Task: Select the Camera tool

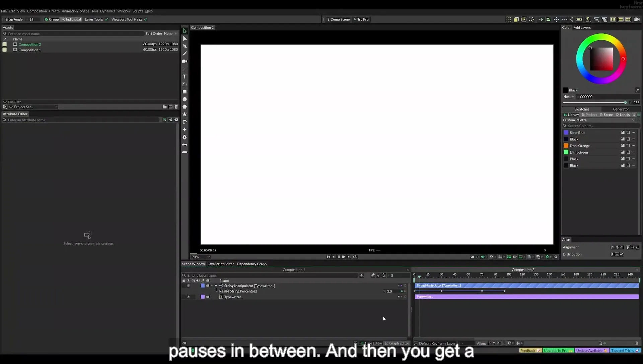Action: click(185, 61)
